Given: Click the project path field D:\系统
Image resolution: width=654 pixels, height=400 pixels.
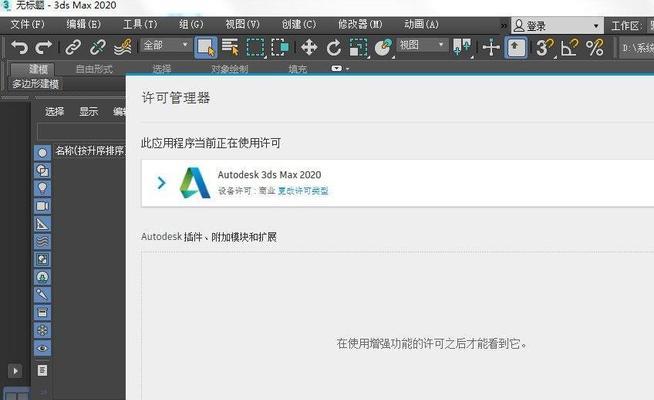Looking at the screenshot, I should click(x=636, y=48).
